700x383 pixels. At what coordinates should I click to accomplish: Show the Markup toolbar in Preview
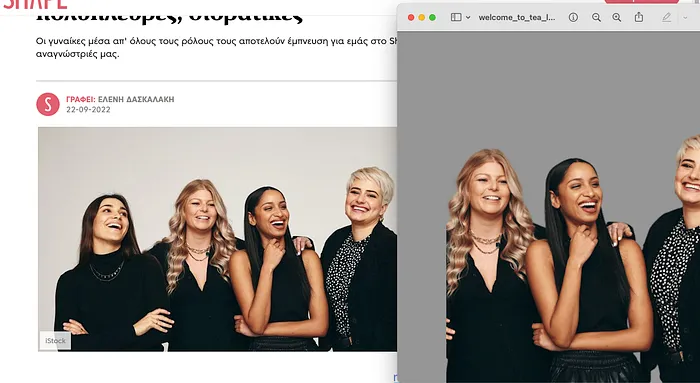pyautogui.click(x=667, y=17)
